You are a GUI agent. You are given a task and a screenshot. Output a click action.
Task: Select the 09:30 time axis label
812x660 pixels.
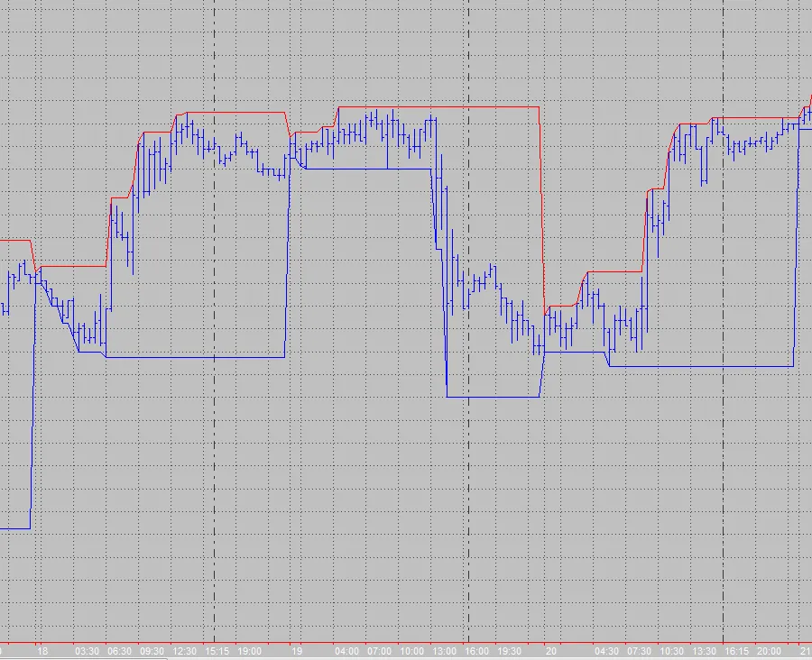coord(152,651)
